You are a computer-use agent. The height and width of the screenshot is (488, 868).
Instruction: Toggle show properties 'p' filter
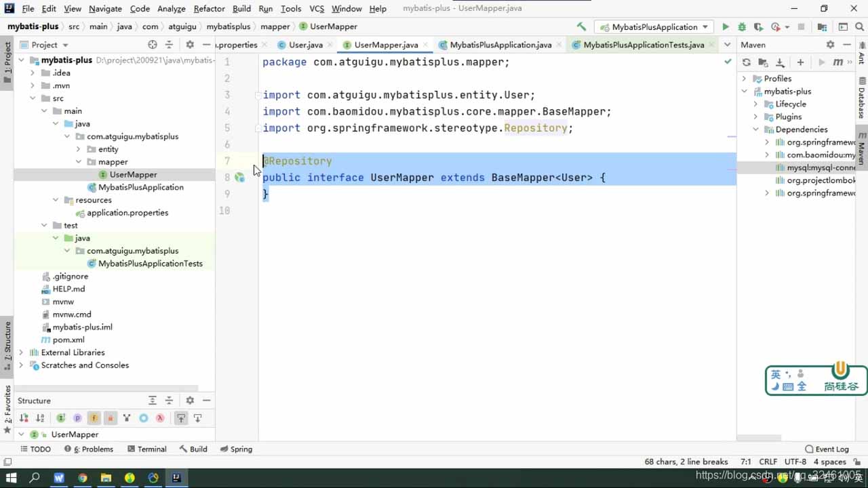point(77,418)
